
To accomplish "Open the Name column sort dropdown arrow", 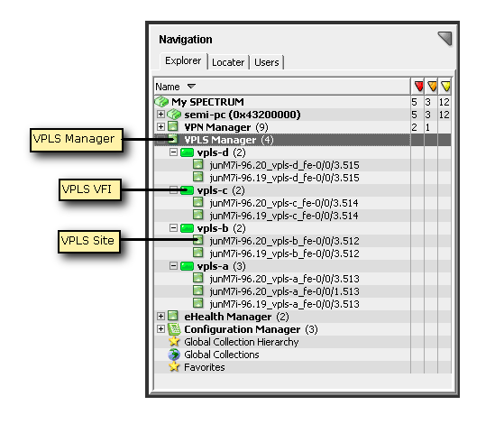I will pyautogui.click(x=191, y=87).
